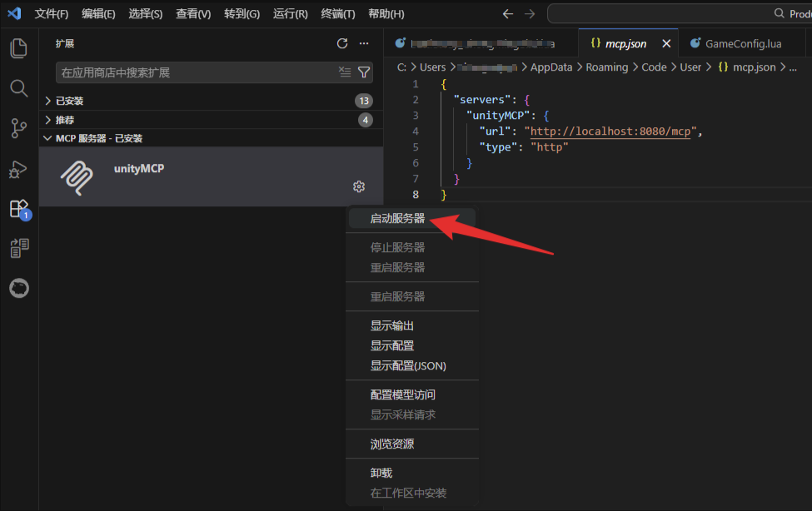Click the Code breadcrumb segment

point(654,67)
